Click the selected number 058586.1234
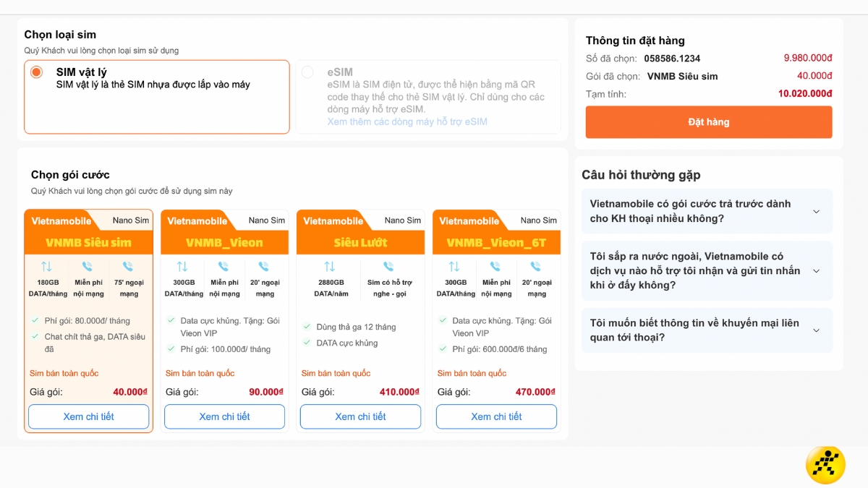Image resolution: width=868 pixels, height=488 pixels. (x=672, y=59)
